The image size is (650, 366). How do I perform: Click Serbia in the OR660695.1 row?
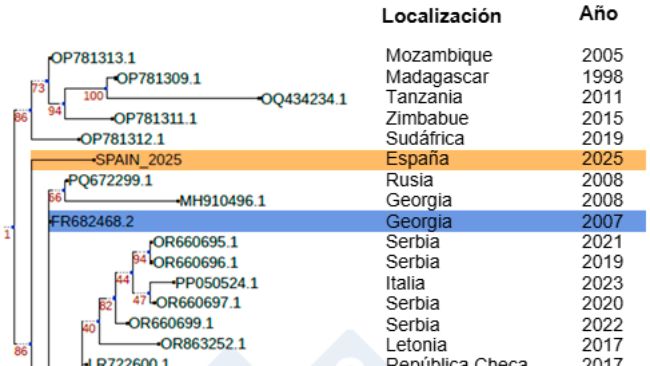point(412,242)
